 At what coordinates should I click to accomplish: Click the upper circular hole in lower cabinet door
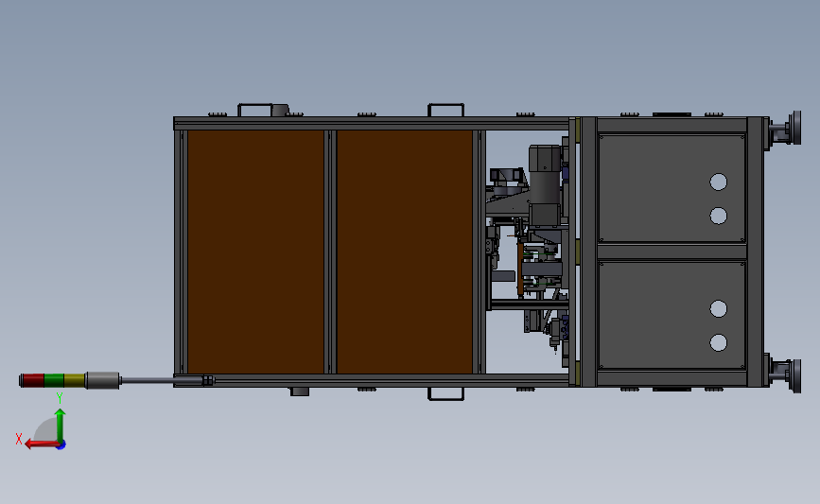coord(719,309)
